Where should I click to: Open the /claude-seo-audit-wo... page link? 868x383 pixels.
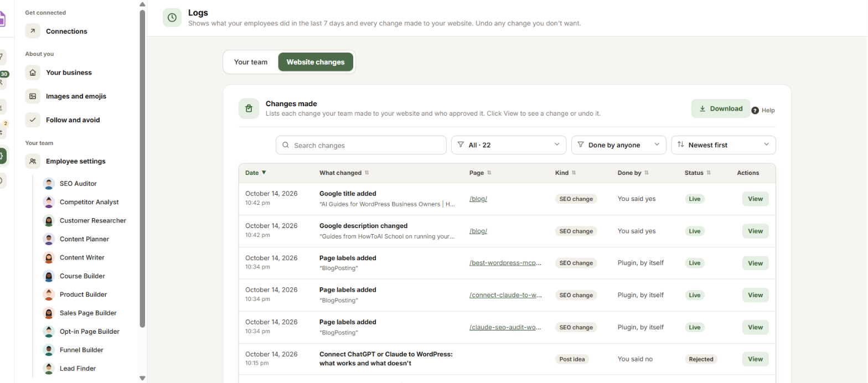point(505,327)
